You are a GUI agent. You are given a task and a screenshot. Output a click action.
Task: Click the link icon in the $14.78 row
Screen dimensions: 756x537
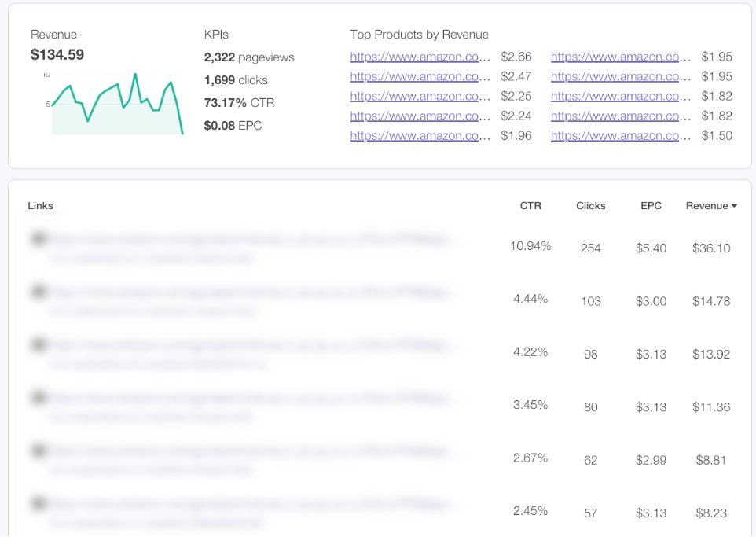pos(36,292)
